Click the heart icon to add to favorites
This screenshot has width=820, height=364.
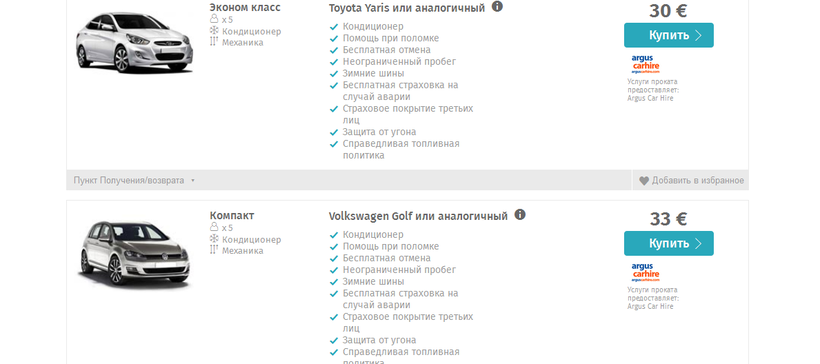644,181
